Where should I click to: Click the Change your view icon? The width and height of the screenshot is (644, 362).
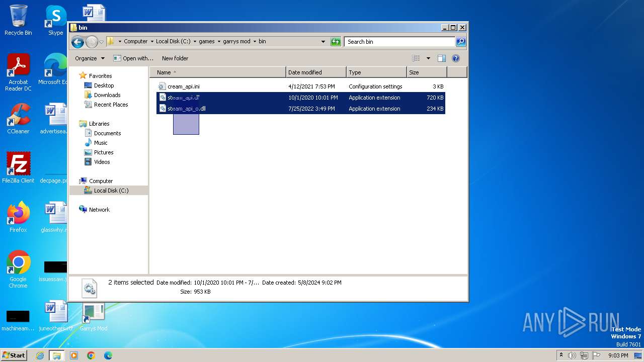[416, 58]
